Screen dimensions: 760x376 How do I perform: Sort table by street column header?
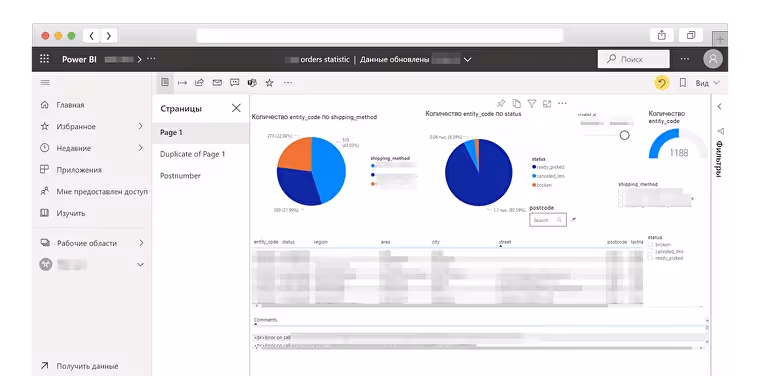click(505, 242)
